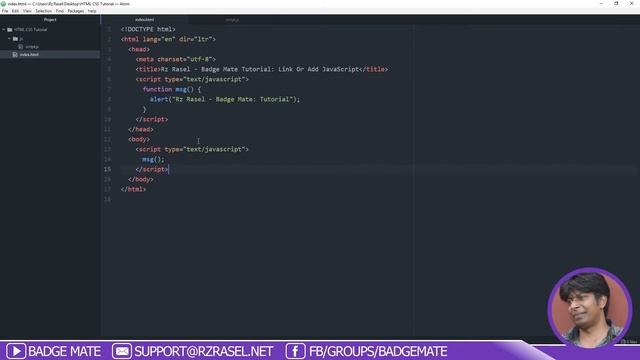Select the Project panel tab
This screenshot has width=640, height=360.
[x=50, y=20]
